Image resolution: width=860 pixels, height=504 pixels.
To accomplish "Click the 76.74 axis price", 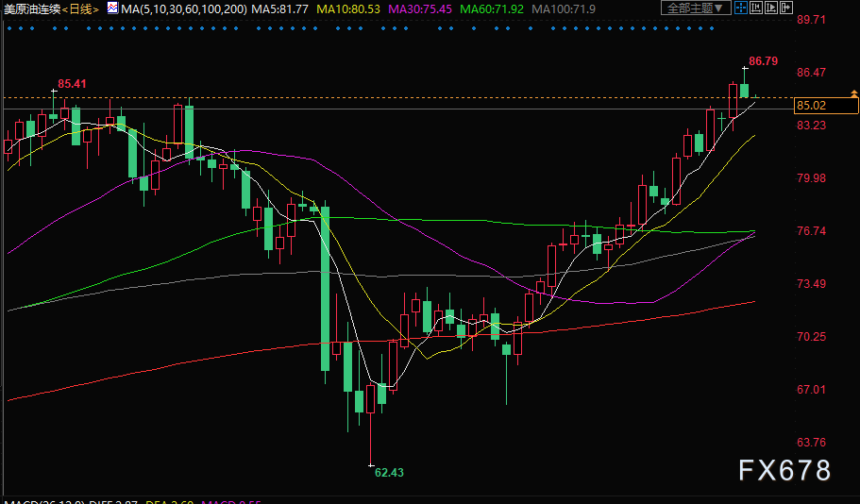I will click(x=811, y=231).
